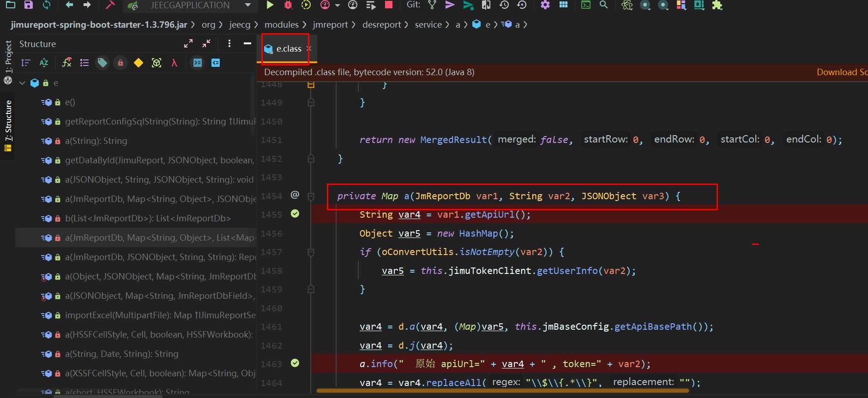Image resolution: width=868 pixels, height=398 pixels.
Task: Enable Autoscroll to Source icon
Action: [198, 63]
